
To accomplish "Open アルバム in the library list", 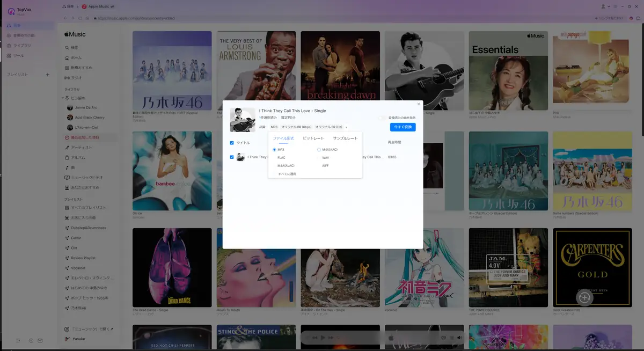I will pos(75,157).
